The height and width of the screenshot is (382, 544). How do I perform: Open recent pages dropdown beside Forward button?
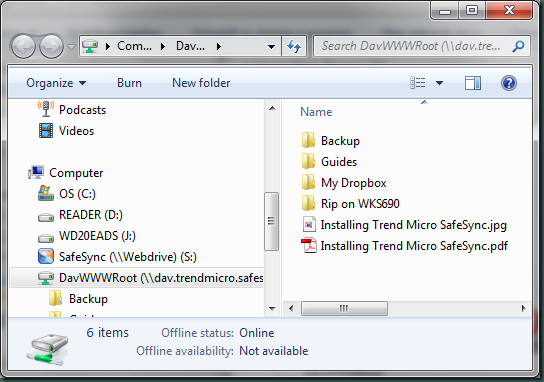tap(71, 46)
